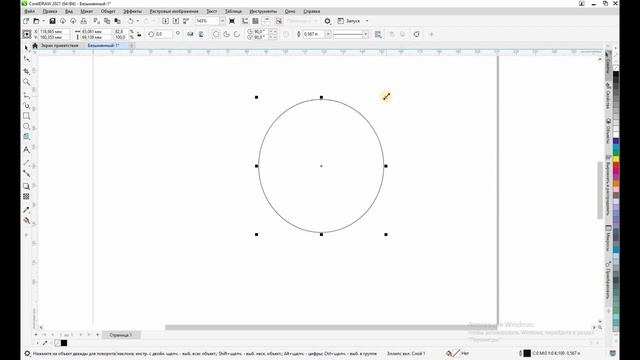Expand the Undo history dropdown arrow
Image resolution: width=640 pixels, height=360 pixels.
pos(138,21)
